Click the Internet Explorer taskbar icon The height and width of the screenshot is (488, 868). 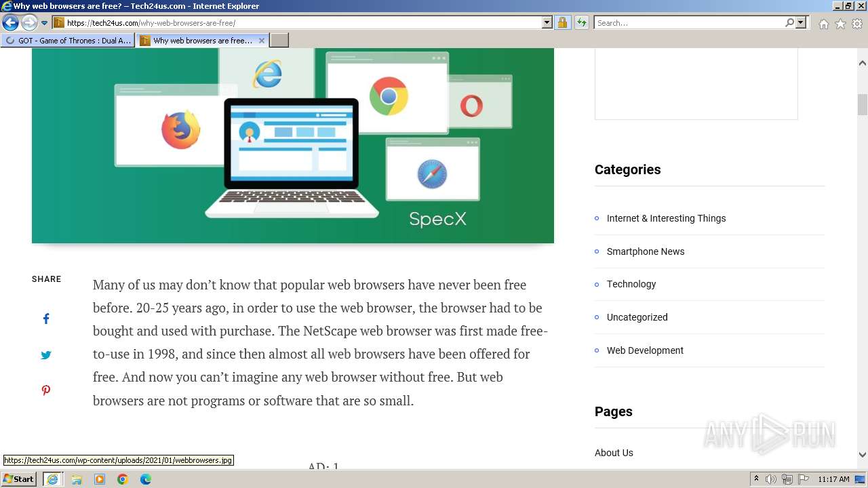point(52,479)
